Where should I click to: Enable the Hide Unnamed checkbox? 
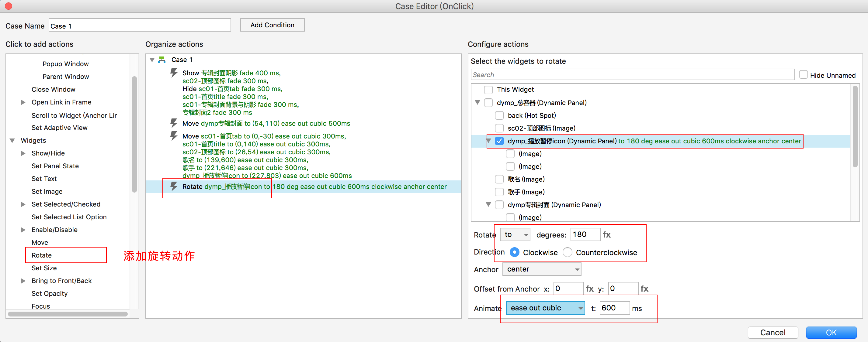click(803, 75)
